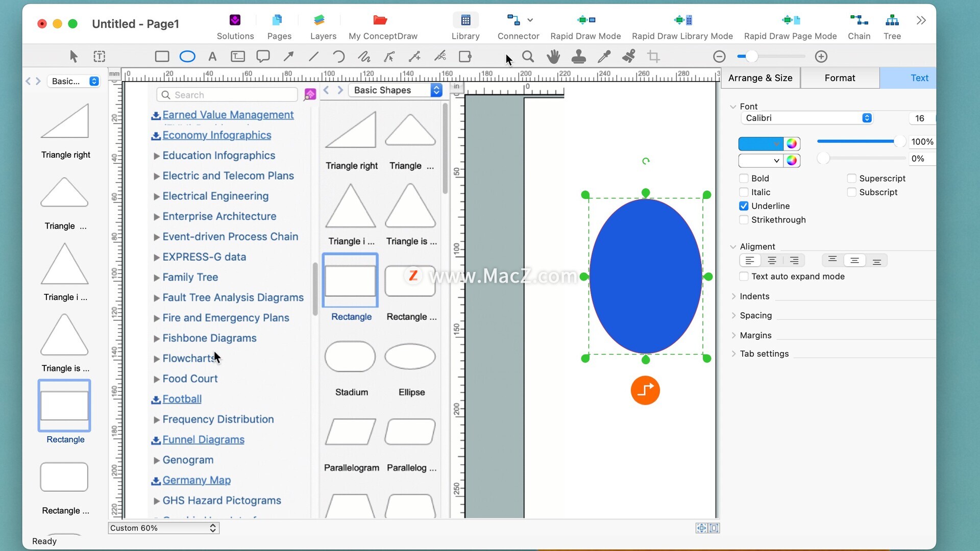The width and height of the screenshot is (980, 551).
Task: Open the Custom 60% zoom dropdown
Action: coord(163,528)
